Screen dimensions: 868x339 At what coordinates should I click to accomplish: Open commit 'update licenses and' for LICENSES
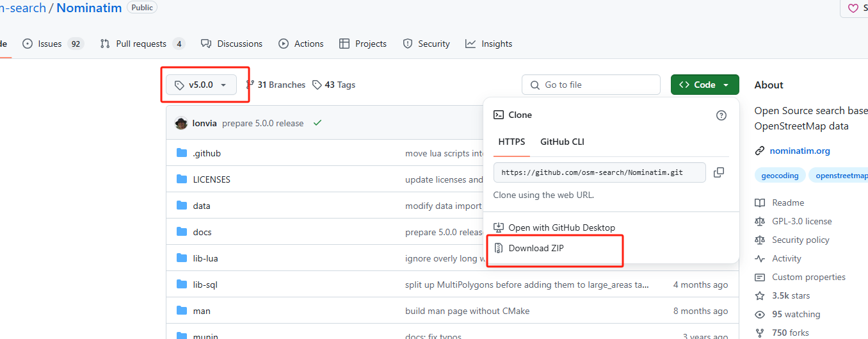click(444, 179)
